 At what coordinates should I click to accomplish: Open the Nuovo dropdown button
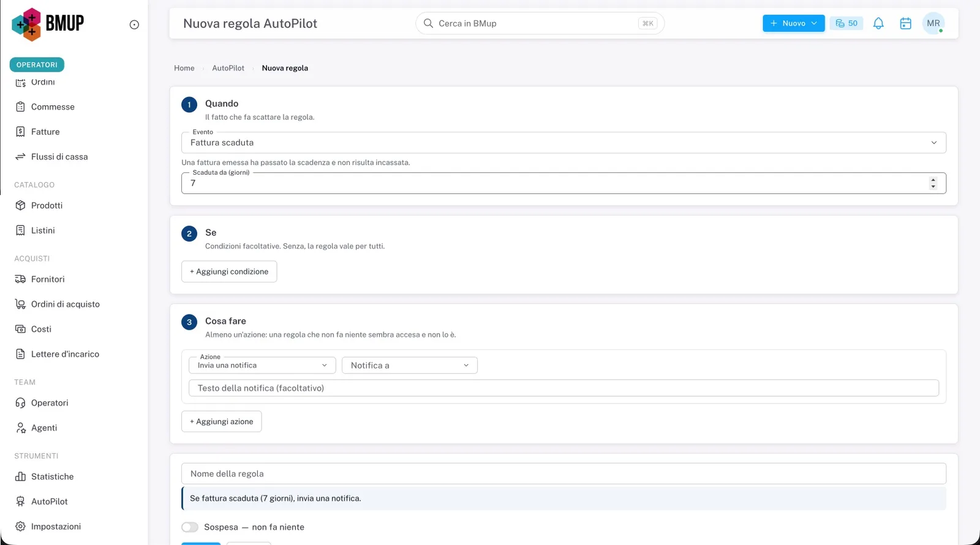coord(793,23)
